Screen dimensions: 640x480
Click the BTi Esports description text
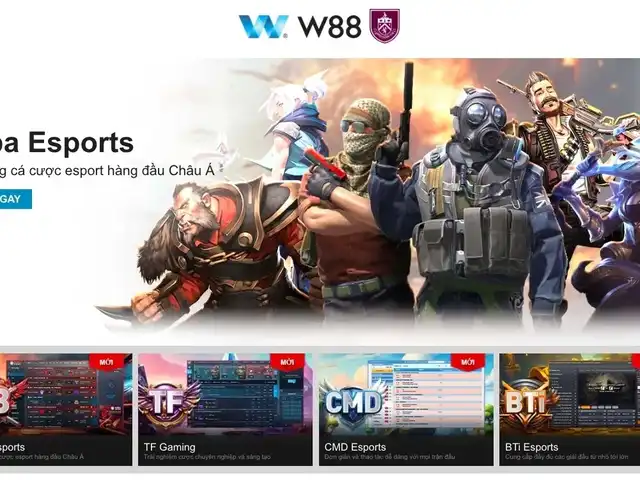click(572, 457)
